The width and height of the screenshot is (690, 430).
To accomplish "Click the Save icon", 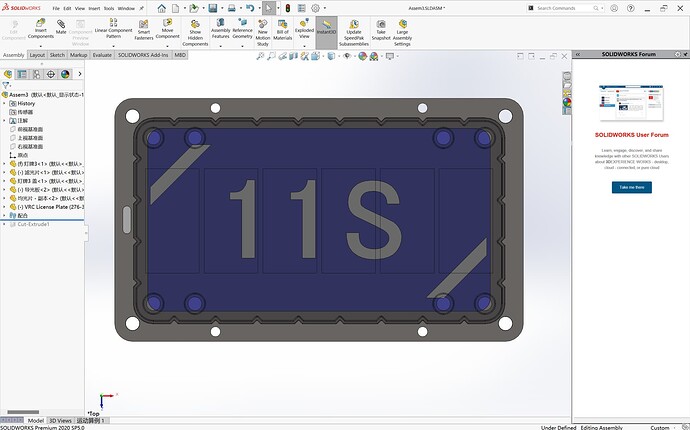I will (x=213, y=8).
